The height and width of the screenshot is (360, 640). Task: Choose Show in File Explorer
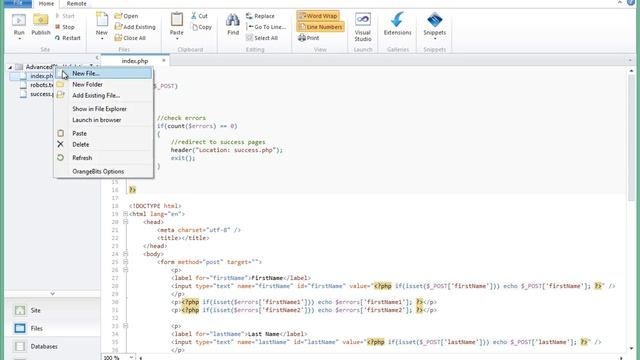104,109
